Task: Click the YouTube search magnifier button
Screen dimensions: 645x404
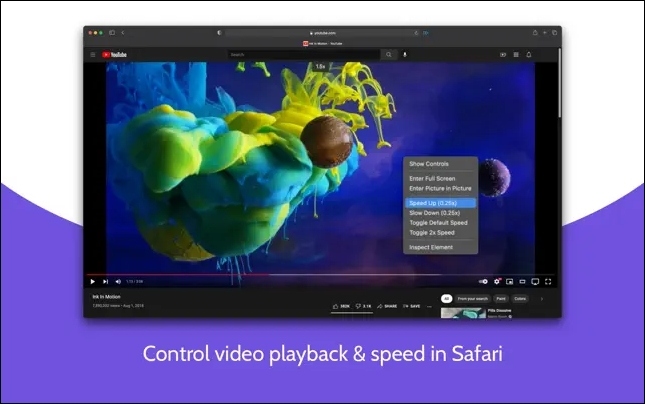Action: [389, 54]
